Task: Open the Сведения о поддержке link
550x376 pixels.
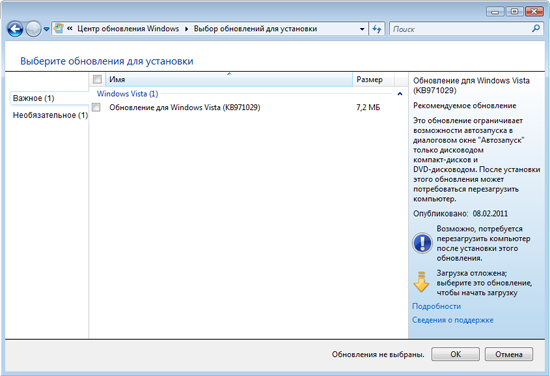Action: click(452, 320)
